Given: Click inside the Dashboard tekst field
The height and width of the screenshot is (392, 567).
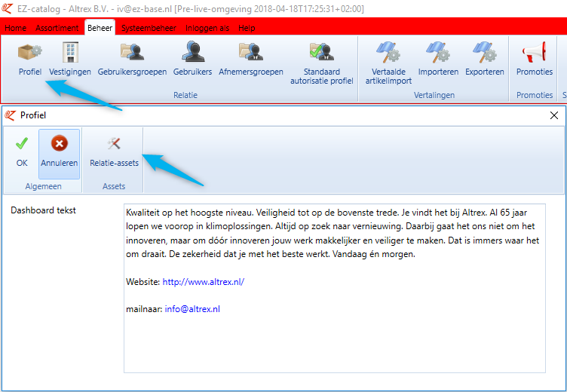Looking at the screenshot, I should 335,288.
